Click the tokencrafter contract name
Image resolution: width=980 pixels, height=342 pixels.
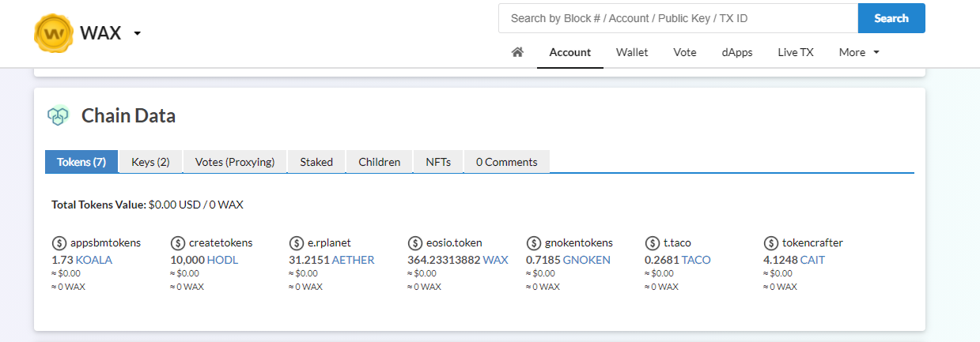coord(813,242)
